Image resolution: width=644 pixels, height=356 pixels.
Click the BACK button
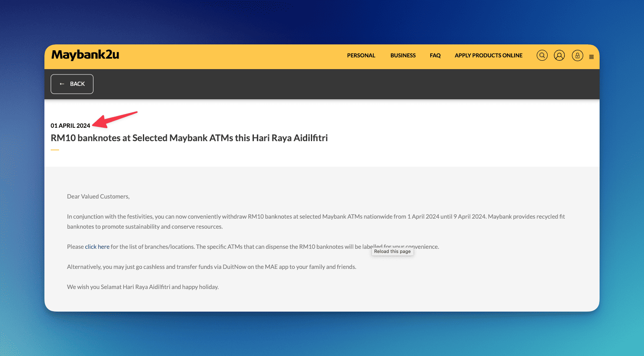point(72,84)
